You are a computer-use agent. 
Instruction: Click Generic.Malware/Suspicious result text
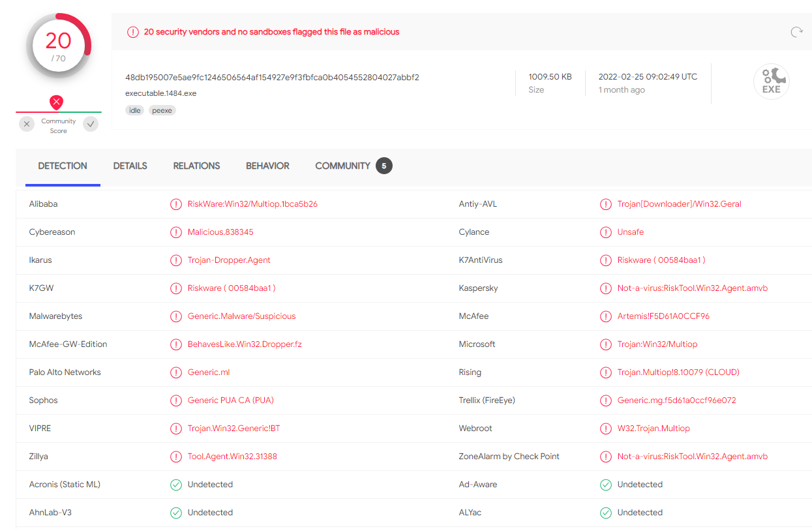coord(241,316)
